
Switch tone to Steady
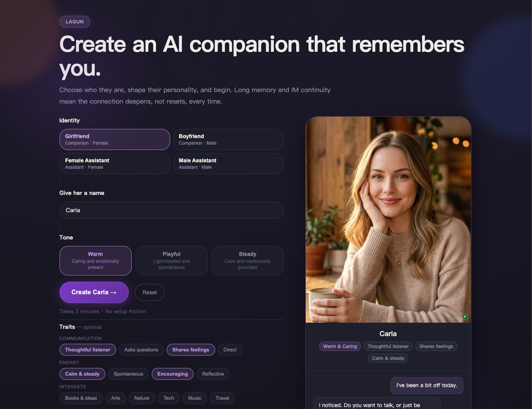pyautogui.click(x=247, y=261)
